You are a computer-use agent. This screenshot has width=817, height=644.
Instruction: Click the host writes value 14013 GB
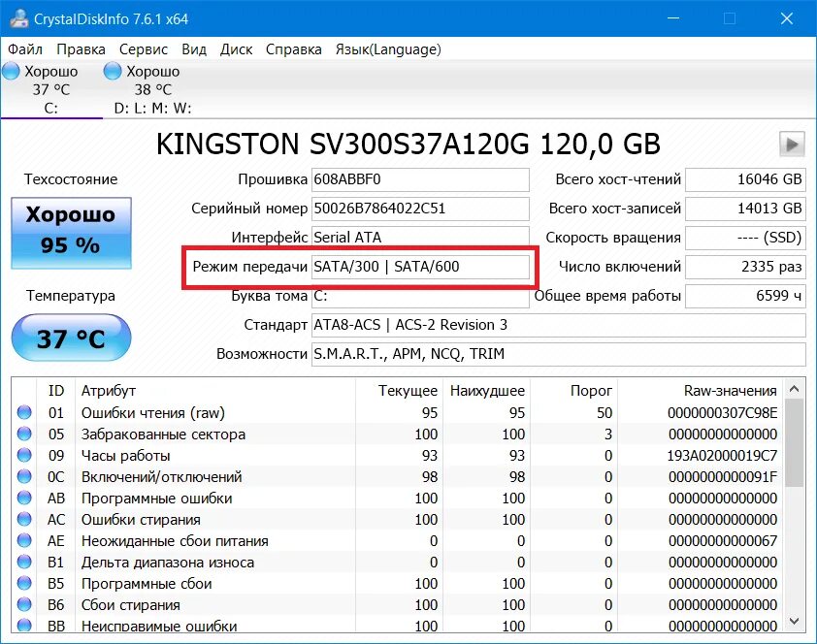pos(745,209)
